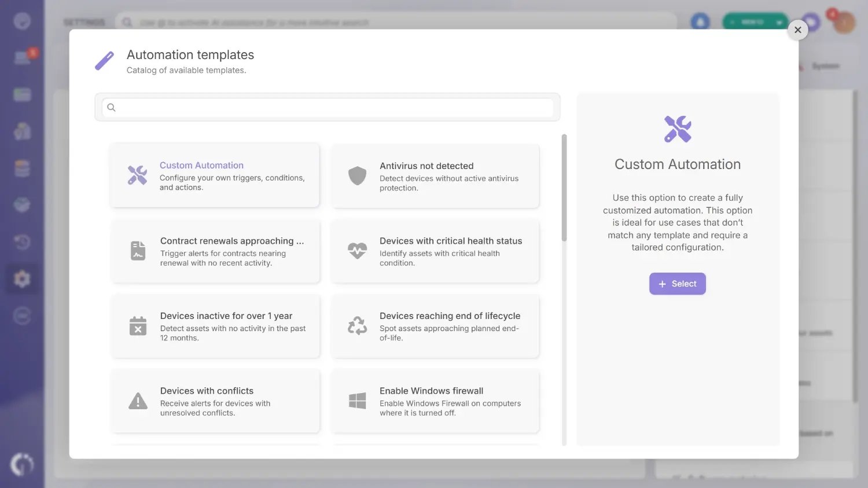Image resolution: width=868 pixels, height=488 pixels.
Task: Click the Windows logo on Enable Windows firewall template
Action: [x=357, y=401]
